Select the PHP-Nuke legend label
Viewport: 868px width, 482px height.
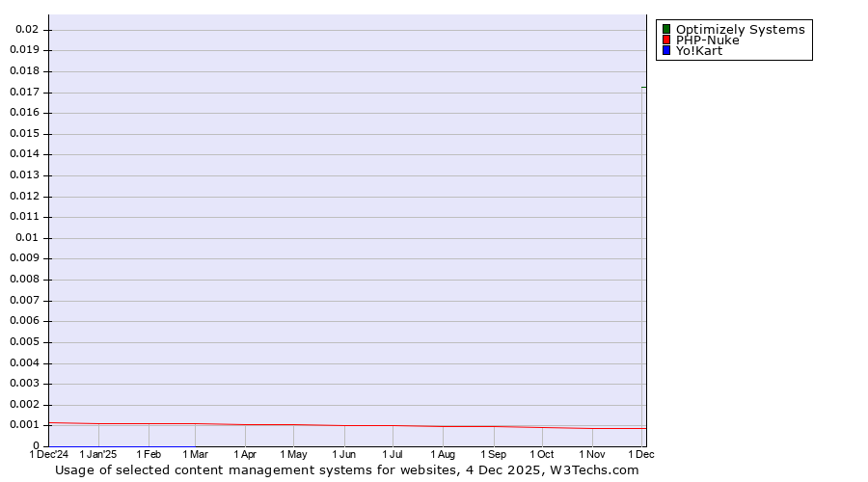click(707, 40)
